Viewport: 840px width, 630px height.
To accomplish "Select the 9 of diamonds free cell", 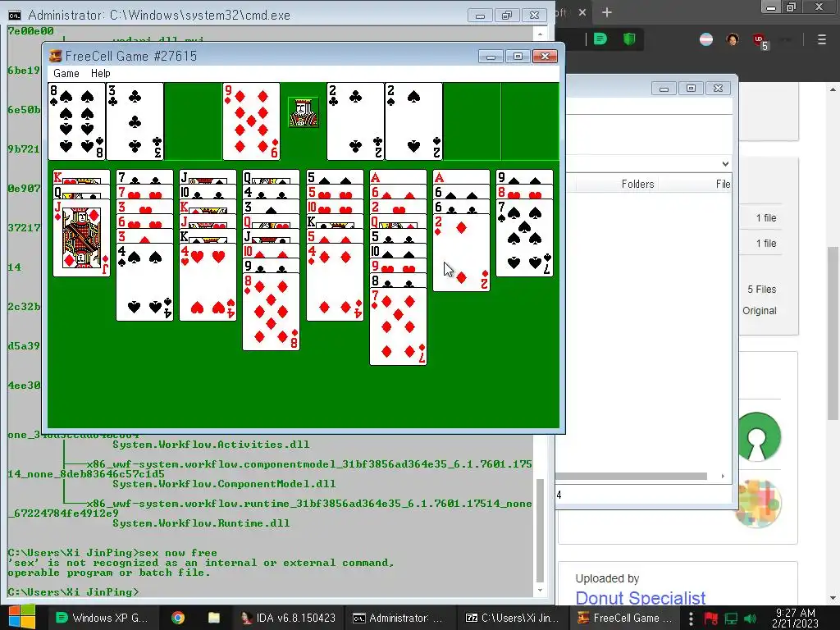I will tap(251, 121).
